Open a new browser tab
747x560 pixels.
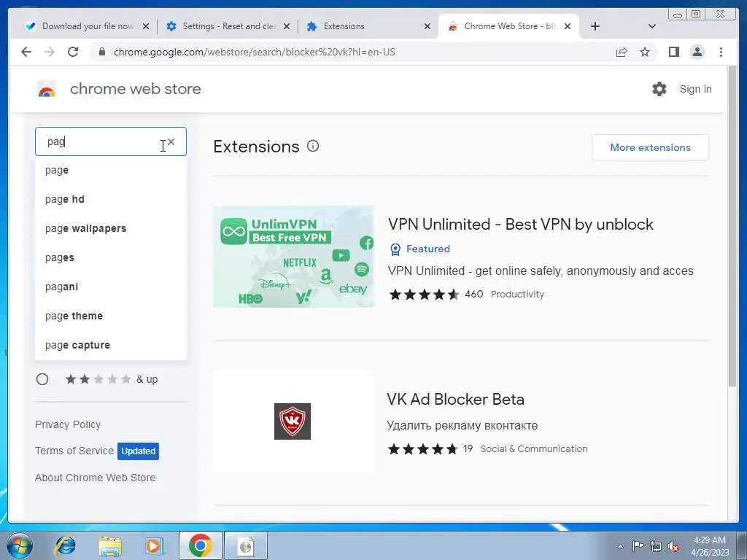click(595, 26)
